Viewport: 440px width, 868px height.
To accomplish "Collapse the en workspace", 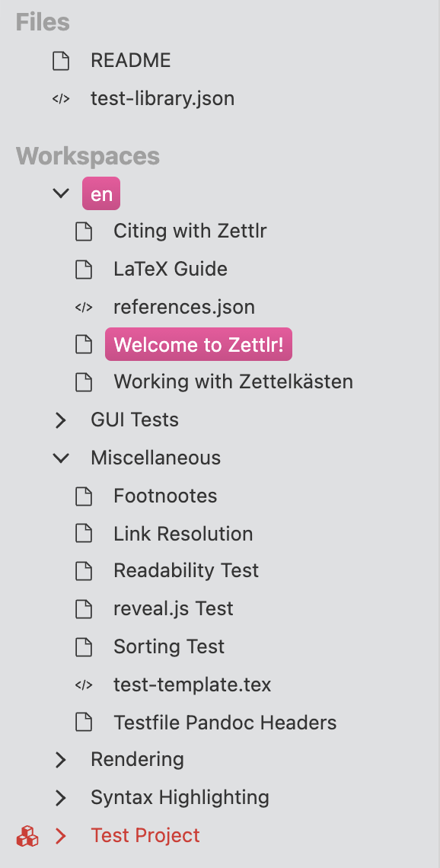I will pyautogui.click(x=61, y=193).
